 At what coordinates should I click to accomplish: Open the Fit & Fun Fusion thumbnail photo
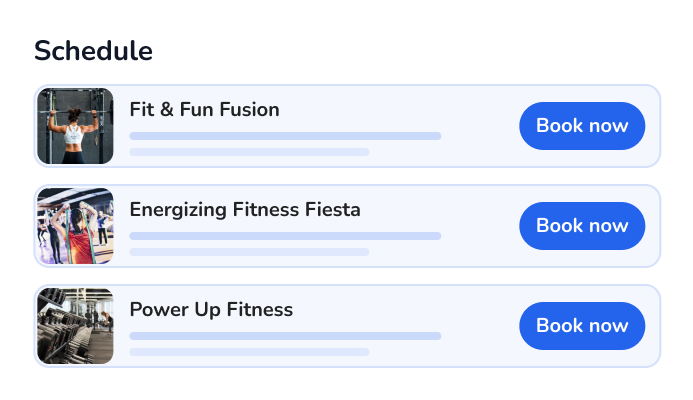[75, 126]
